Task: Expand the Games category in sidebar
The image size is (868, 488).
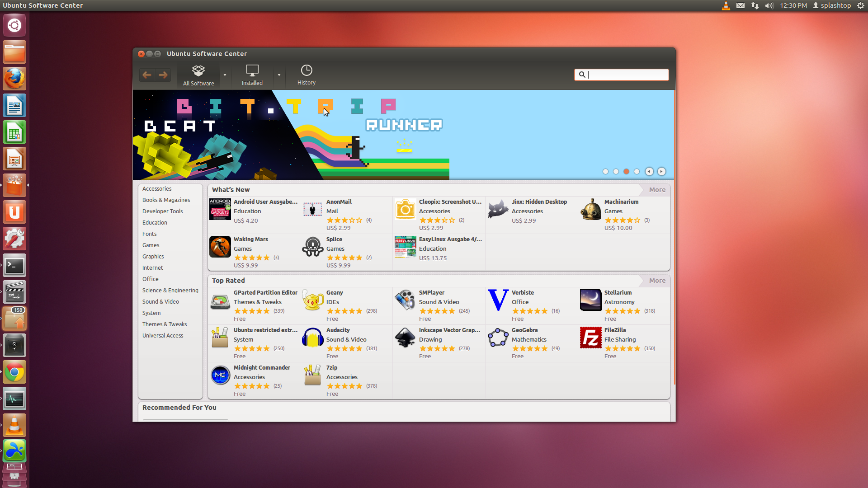Action: (x=151, y=245)
